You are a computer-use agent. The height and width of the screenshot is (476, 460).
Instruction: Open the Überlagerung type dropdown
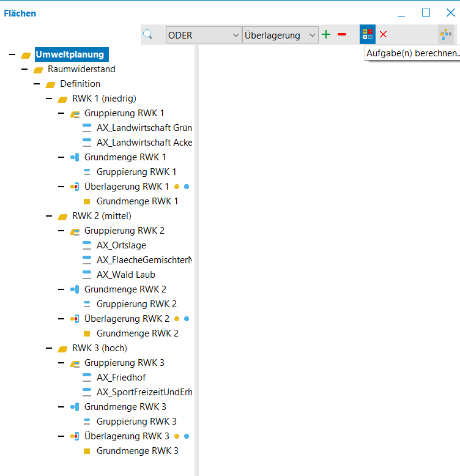click(x=280, y=35)
